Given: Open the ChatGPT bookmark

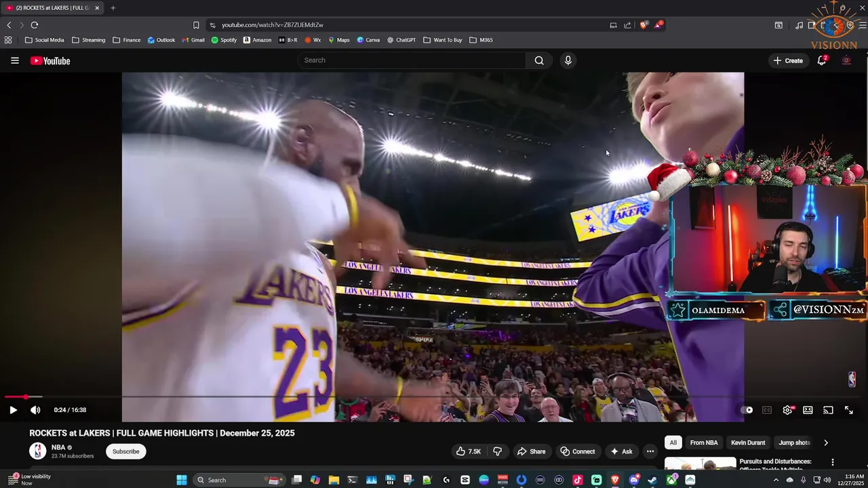Looking at the screenshot, I should click(401, 40).
